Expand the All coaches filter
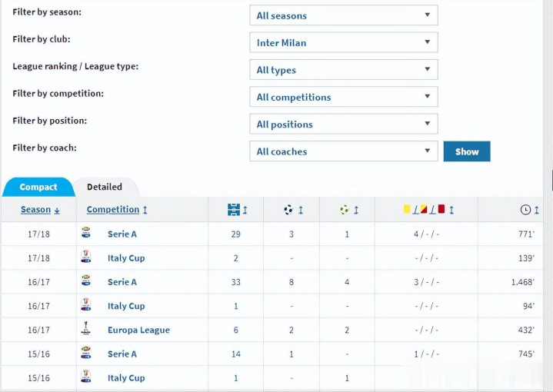 [344, 151]
